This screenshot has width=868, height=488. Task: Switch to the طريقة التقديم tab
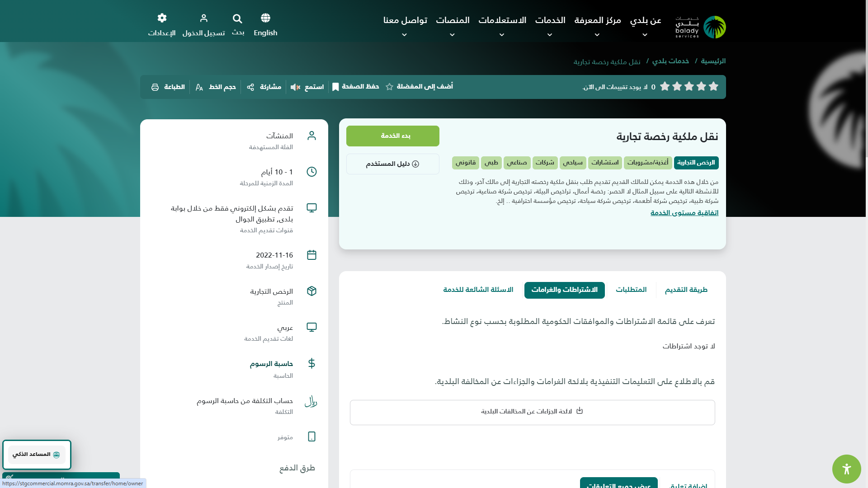[686, 290]
